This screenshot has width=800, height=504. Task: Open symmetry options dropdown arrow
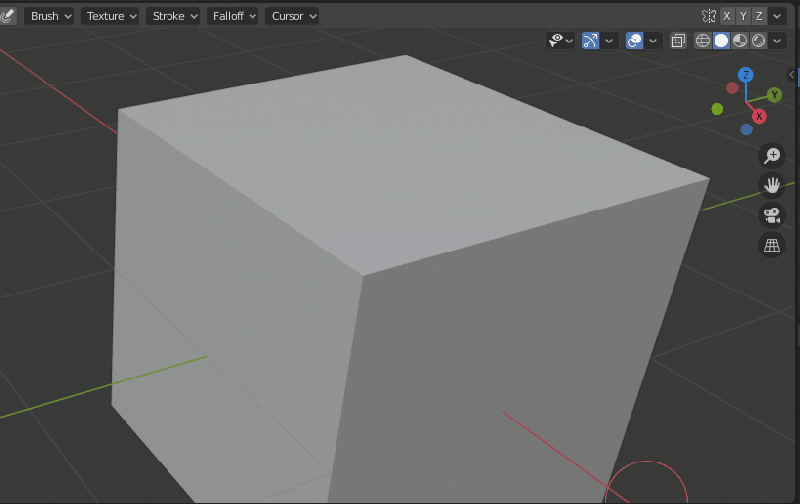click(x=777, y=16)
